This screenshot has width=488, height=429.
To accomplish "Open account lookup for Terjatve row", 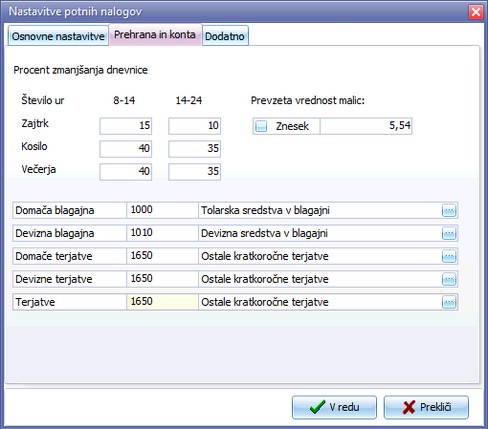I will (x=449, y=302).
